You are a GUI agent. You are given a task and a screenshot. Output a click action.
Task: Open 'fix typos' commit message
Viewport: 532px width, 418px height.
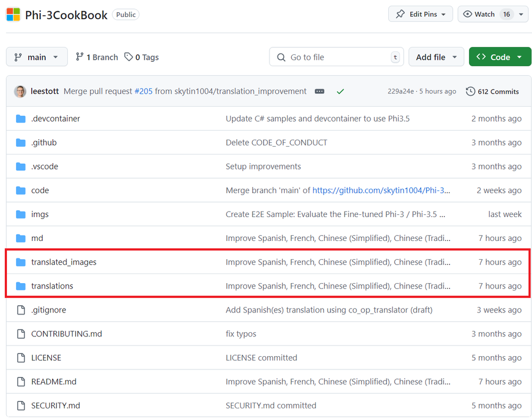(241, 334)
